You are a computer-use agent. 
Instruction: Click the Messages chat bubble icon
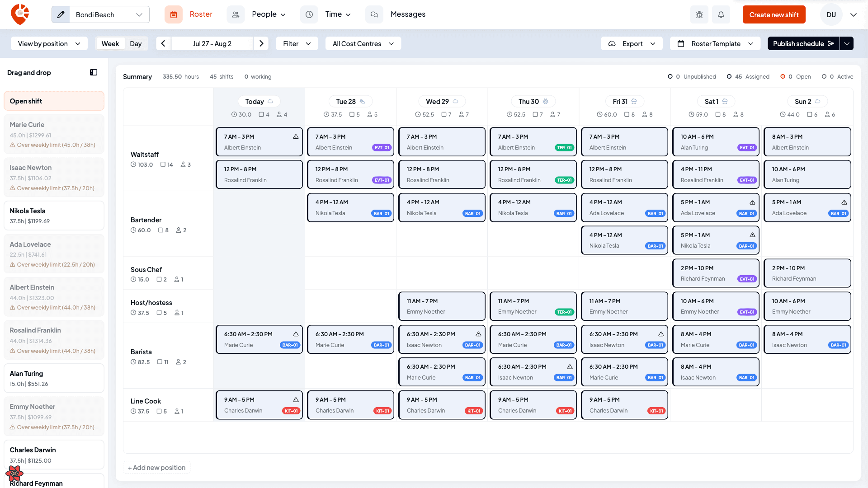point(374,14)
